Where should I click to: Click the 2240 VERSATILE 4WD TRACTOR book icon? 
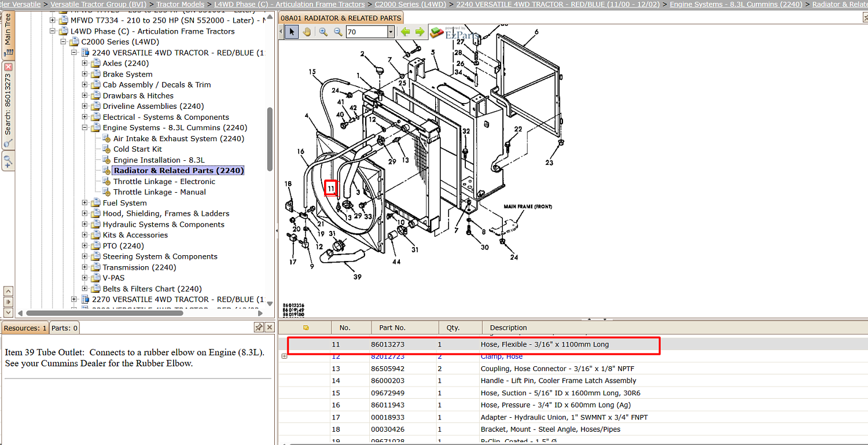85,53
